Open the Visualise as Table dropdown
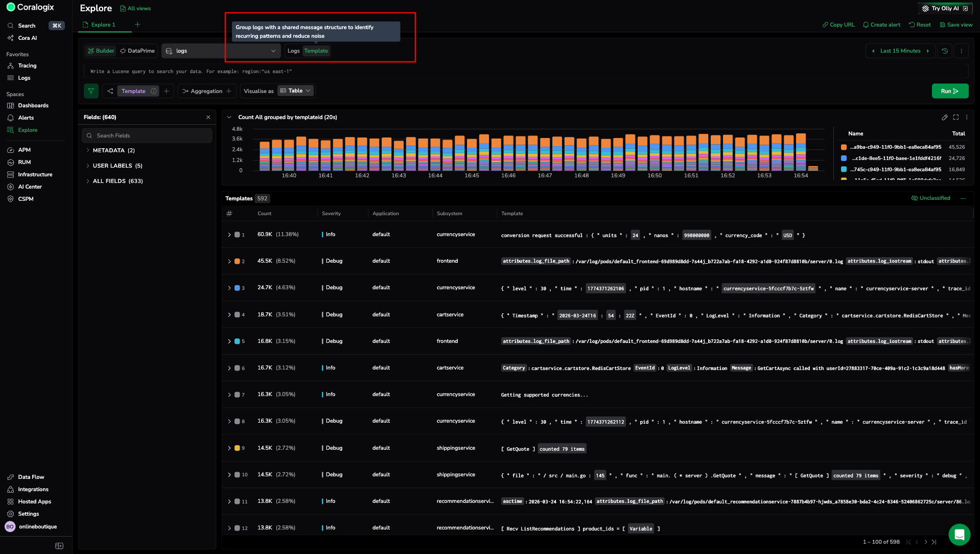 (x=295, y=91)
